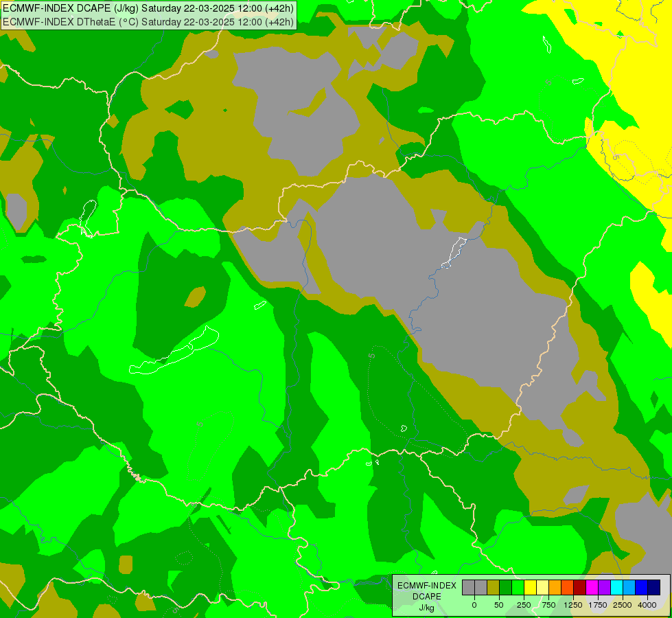The width and height of the screenshot is (672, 618).
Task: Click the legend value 1250
Action: (x=573, y=605)
